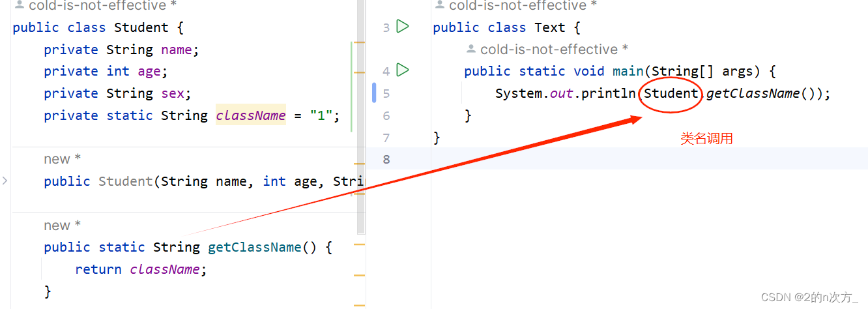Click 'void' keyword in main signature
The width and height of the screenshot is (868, 309).
[589, 72]
